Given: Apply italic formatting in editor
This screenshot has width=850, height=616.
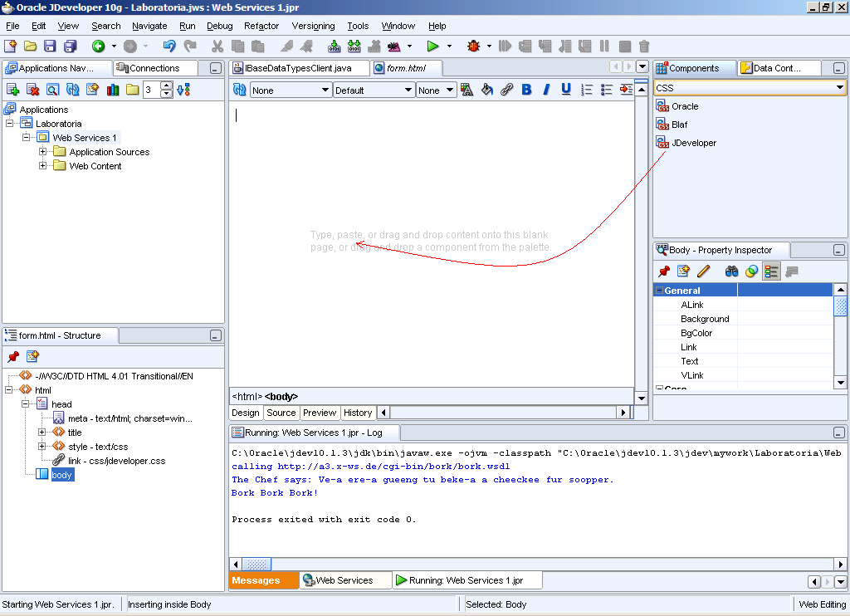Looking at the screenshot, I should click(x=546, y=90).
